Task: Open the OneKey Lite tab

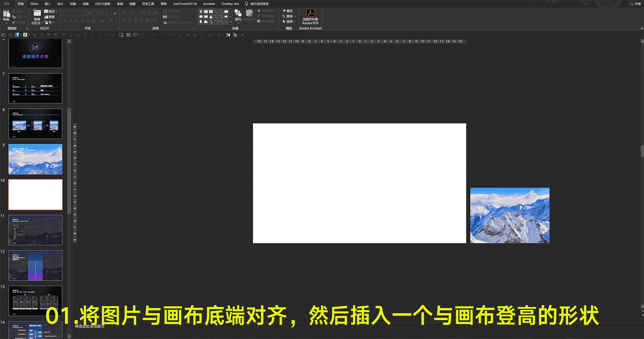Action: tap(230, 4)
